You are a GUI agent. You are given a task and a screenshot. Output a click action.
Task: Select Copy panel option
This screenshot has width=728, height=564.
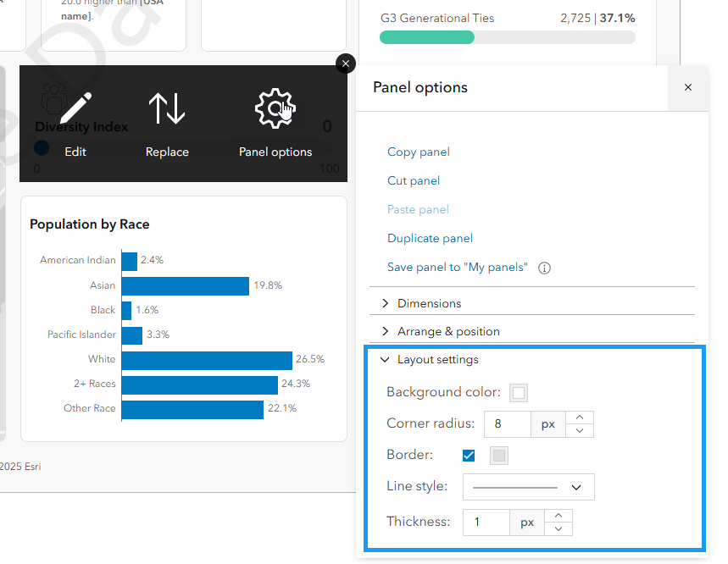pyautogui.click(x=419, y=152)
